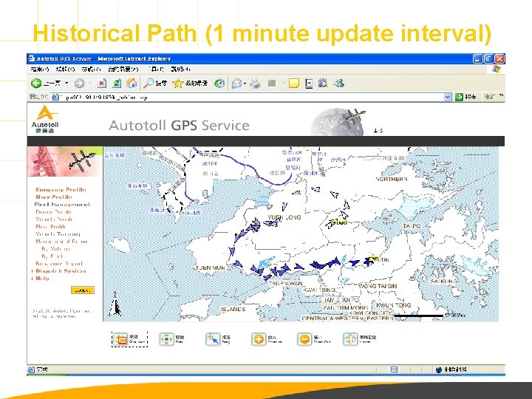Viewport: 532px width, 399px height.
Task: Open the first menu (File) in menu bar
Action: coord(40,69)
